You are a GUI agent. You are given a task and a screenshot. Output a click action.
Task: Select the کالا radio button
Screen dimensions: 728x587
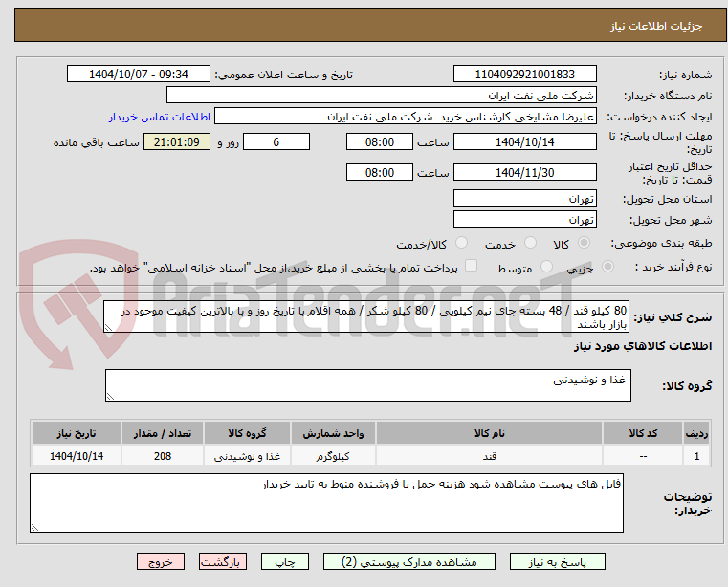tap(585, 242)
